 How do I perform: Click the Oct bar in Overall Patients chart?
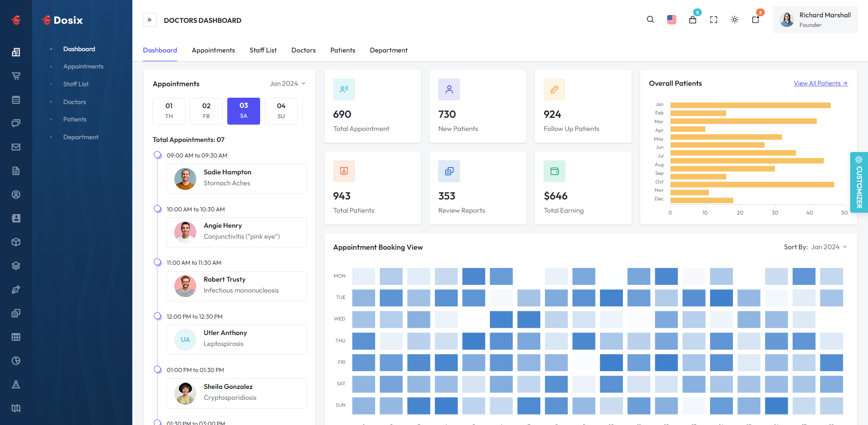click(x=752, y=184)
